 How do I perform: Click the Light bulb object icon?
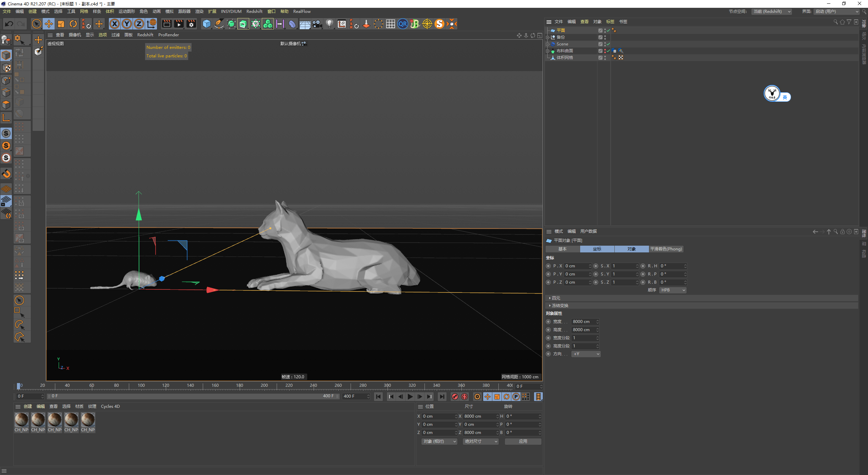click(329, 24)
